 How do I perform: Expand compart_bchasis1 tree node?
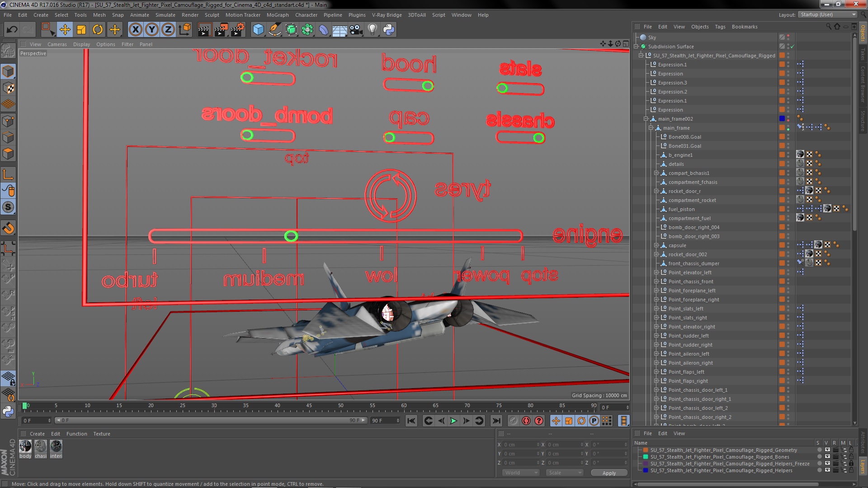[x=656, y=173]
